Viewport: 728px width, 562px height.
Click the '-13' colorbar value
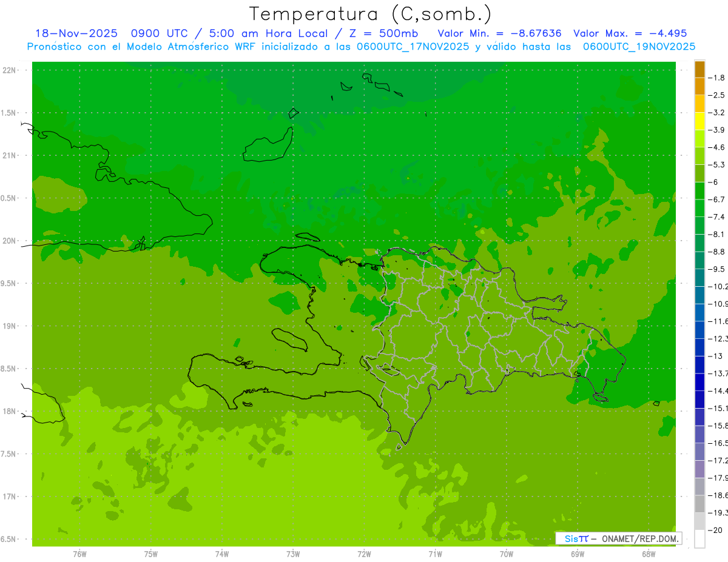[716, 356]
